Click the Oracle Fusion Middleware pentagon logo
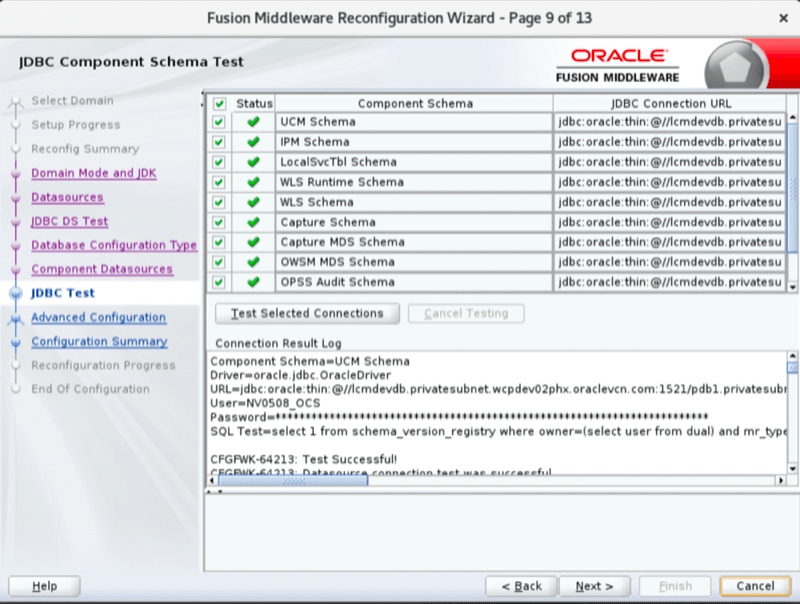800x604 pixels. coord(735,67)
